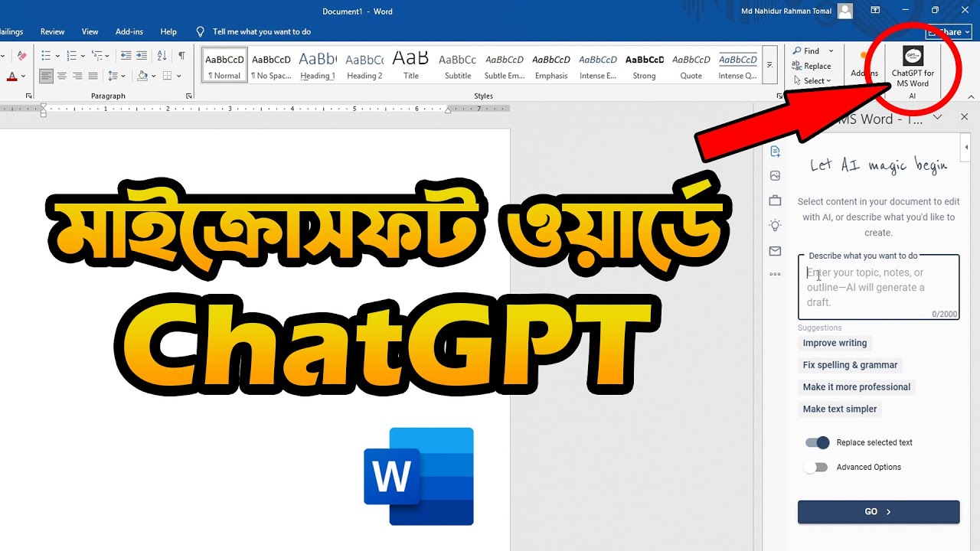
Task: Open Ribbon Display Options
Action: [x=876, y=11]
